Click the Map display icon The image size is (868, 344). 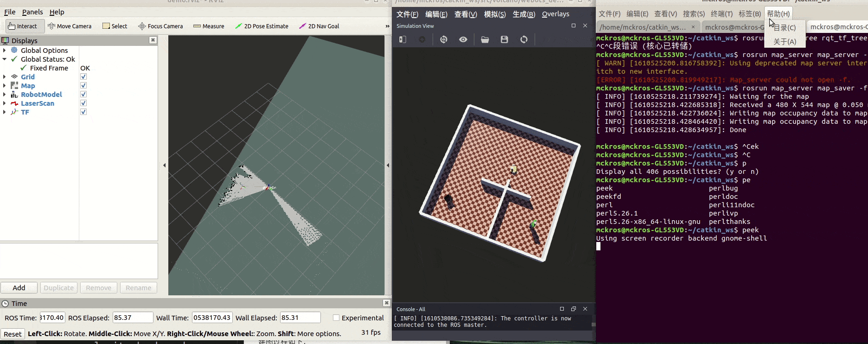[14, 85]
